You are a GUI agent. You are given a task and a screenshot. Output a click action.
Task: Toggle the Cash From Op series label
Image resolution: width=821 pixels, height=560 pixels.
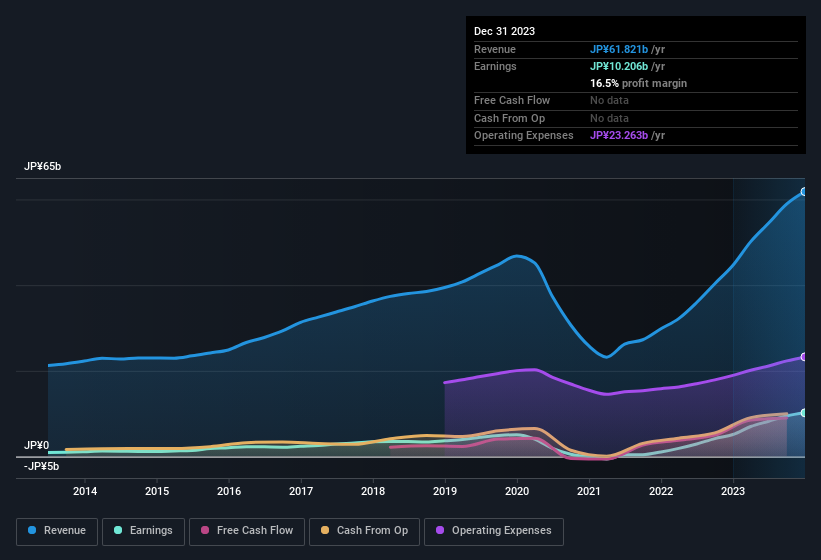(x=371, y=531)
